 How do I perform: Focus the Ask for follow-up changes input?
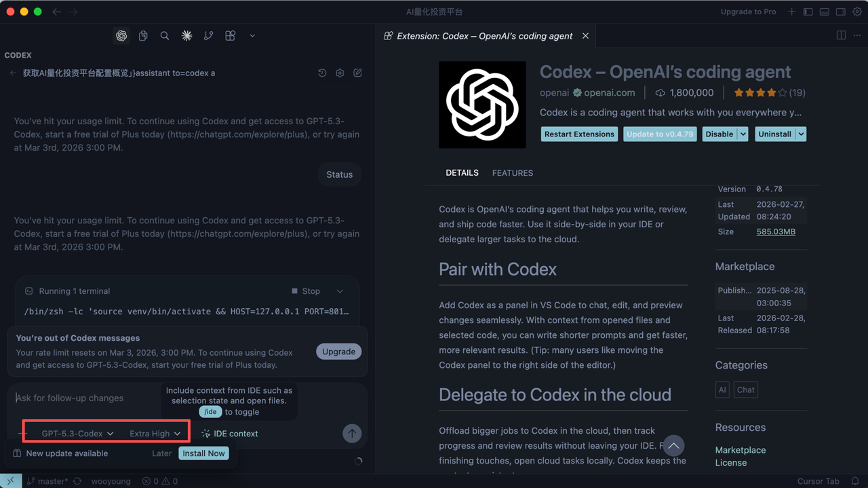pos(187,398)
